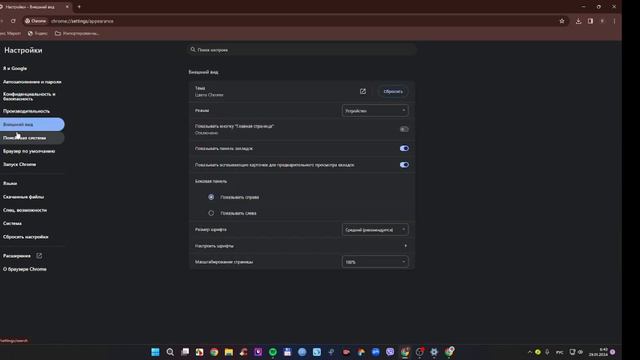This screenshot has width=640, height=360.
Task: Toggle Показывать панель закладок switch
Action: click(x=404, y=148)
